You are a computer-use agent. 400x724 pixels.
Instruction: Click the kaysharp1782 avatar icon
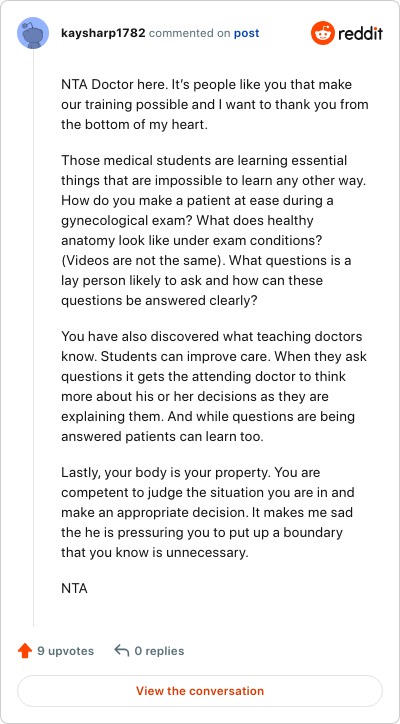(33, 33)
